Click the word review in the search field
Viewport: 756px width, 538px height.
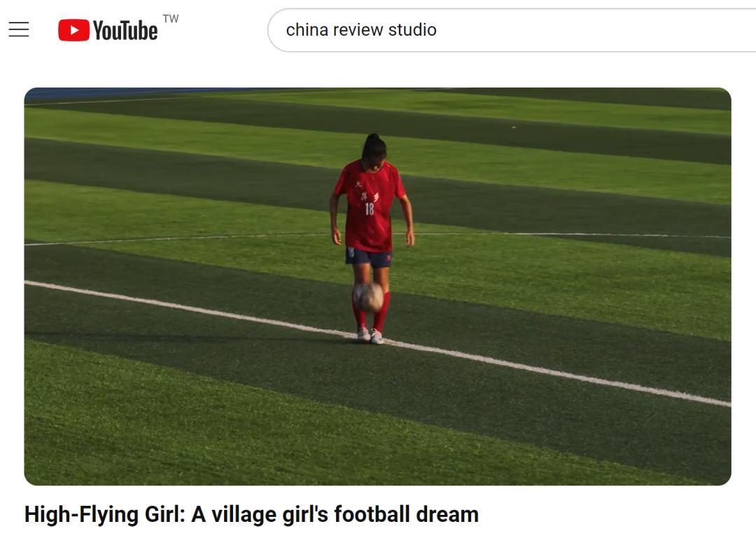pos(358,30)
